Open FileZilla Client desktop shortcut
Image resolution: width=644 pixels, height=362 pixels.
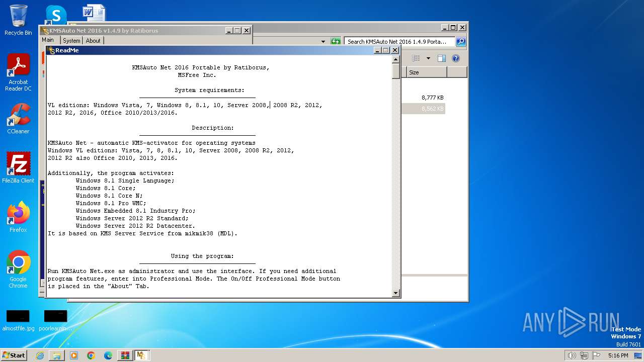coord(18,167)
